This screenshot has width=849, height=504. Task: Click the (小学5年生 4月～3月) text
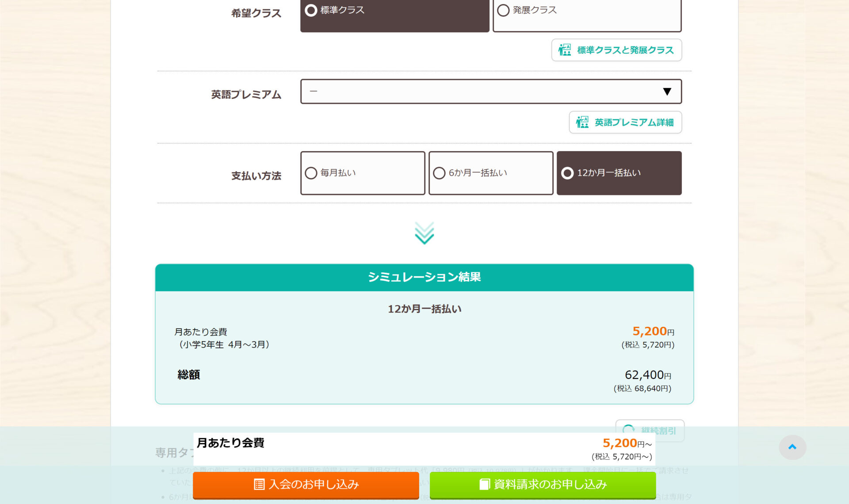click(x=224, y=344)
